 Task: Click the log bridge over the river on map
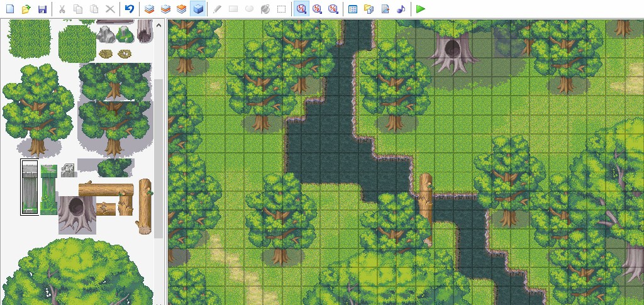tap(426, 210)
